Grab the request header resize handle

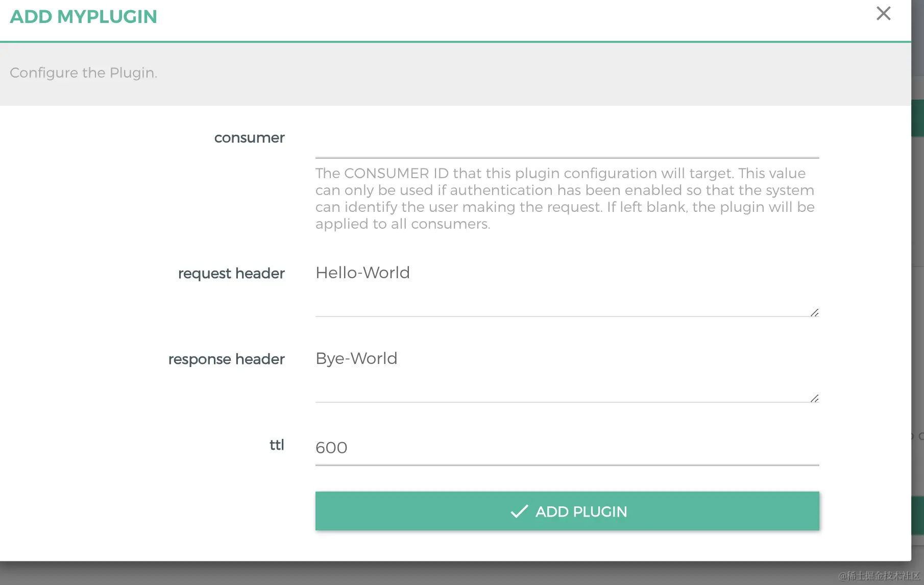pos(814,312)
